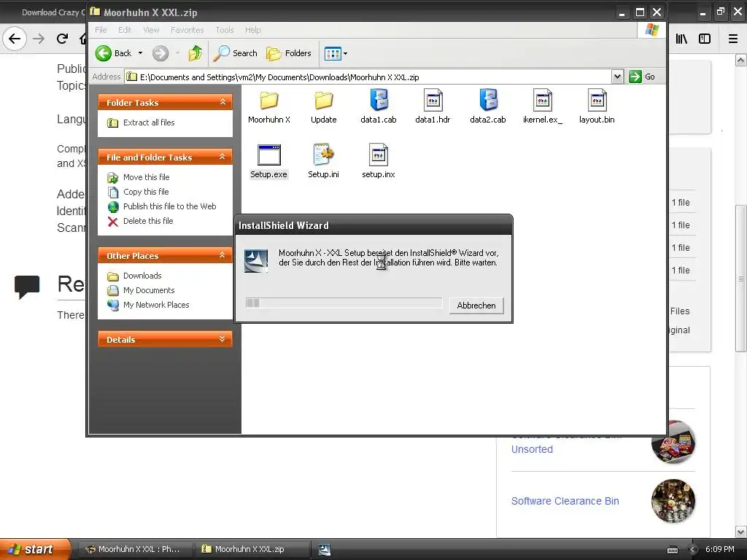
Task: Open the View menu
Action: pos(151,30)
